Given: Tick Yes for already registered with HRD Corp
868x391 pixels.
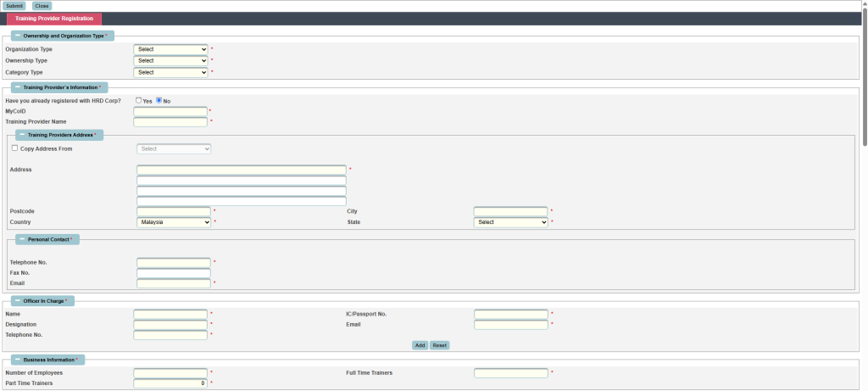Looking at the screenshot, I should [139, 100].
